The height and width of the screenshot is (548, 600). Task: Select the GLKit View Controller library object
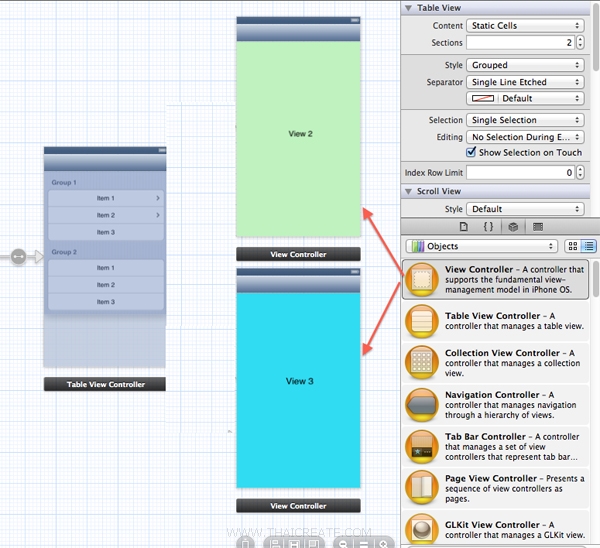[495, 529]
